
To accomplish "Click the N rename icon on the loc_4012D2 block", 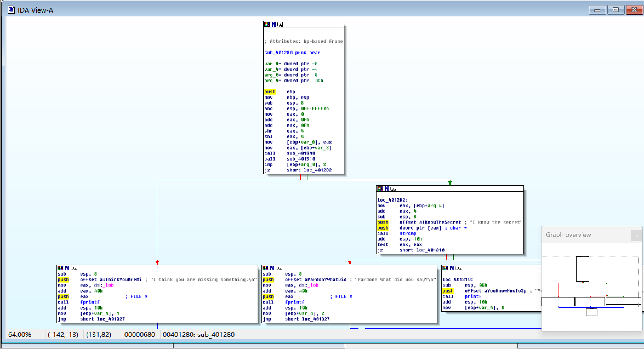I will 386,188.
